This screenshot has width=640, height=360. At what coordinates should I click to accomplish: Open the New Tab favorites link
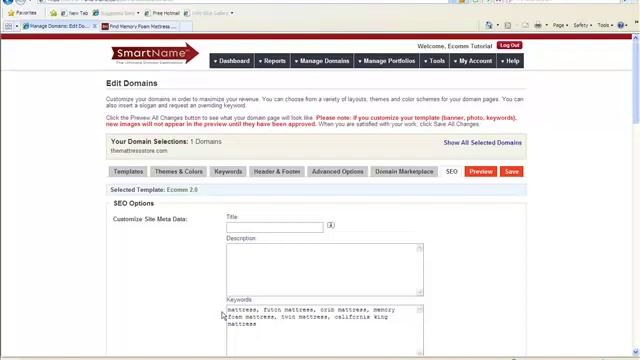74,13
